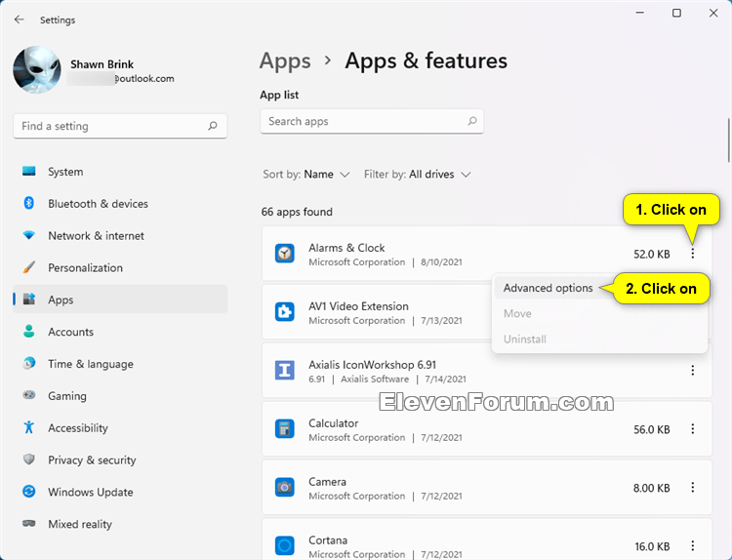Click the Gaming controller icon

(29, 395)
